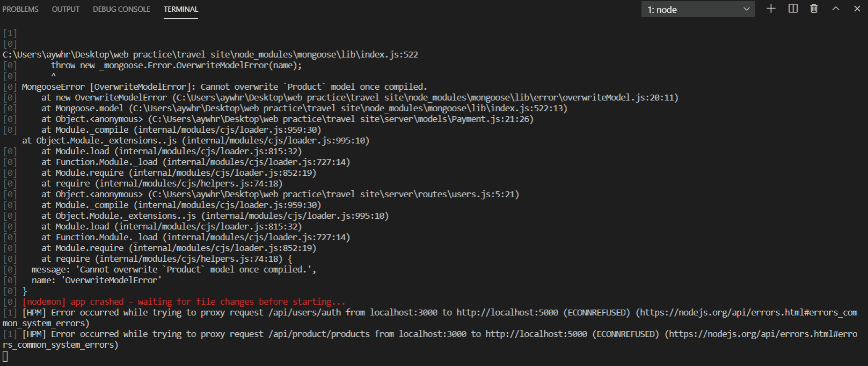Screen dimensions: 868x366
Task: Switch to the OUTPUT tab
Action: (65, 9)
